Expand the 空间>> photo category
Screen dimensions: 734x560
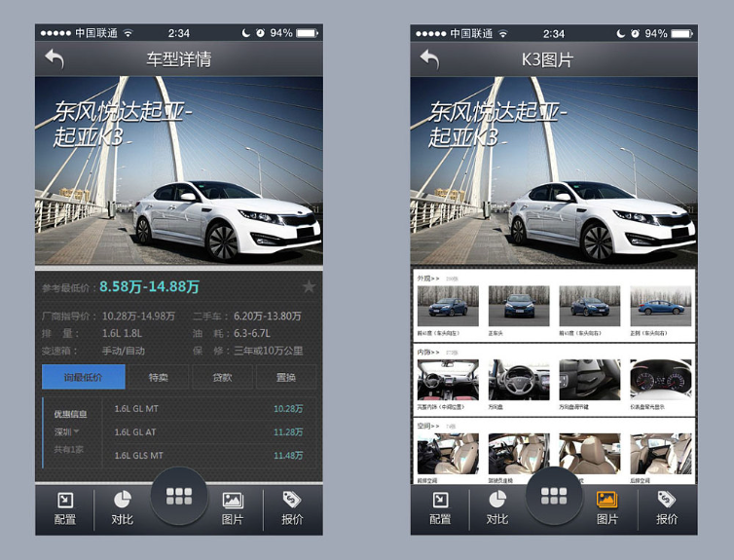[428, 426]
